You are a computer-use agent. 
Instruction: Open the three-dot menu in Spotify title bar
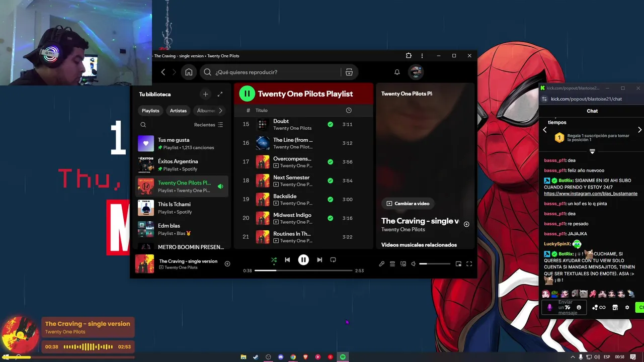tap(422, 56)
